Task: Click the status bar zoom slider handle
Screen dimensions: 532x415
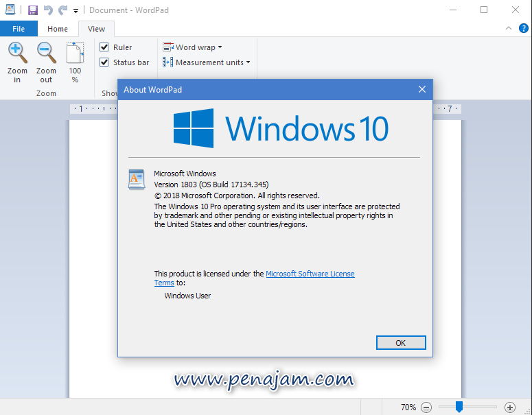Action: tap(459, 407)
